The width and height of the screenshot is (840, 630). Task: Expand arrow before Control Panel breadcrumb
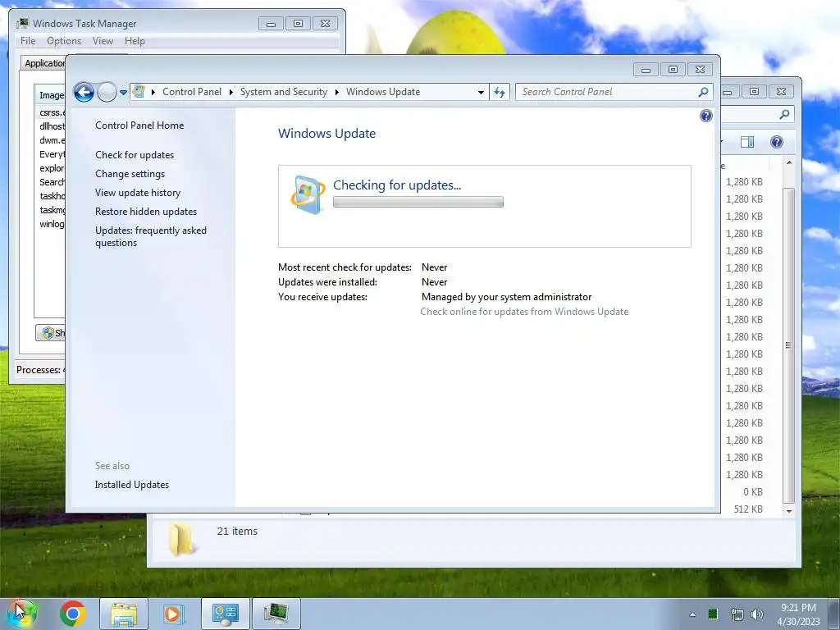pyautogui.click(x=153, y=92)
